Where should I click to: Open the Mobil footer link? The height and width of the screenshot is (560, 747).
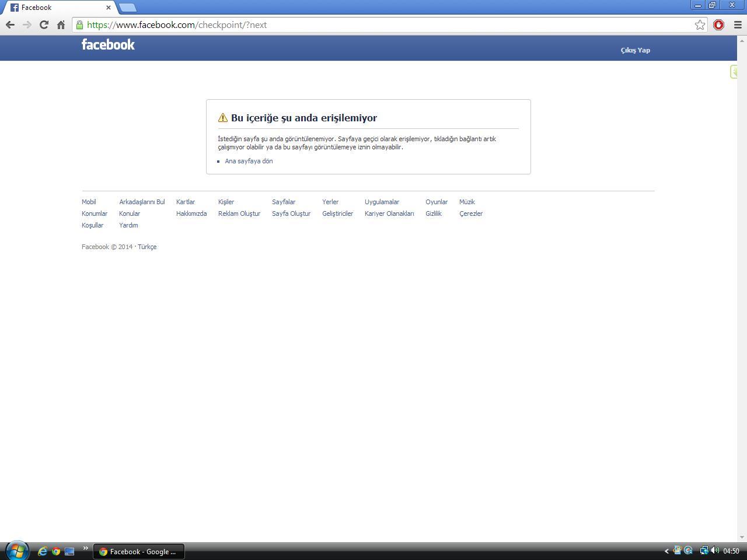pyautogui.click(x=89, y=202)
